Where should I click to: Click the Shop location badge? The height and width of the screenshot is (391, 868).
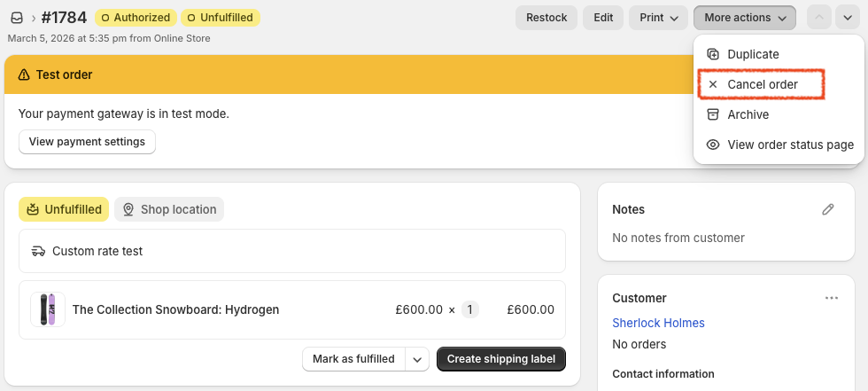(x=169, y=209)
